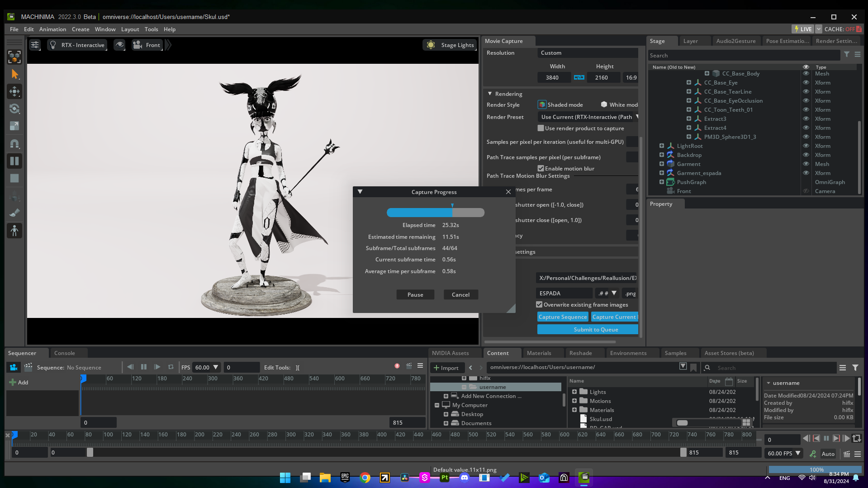This screenshot has width=868, height=488.
Task: Open the Render Preset dropdown
Action: point(588,117)
